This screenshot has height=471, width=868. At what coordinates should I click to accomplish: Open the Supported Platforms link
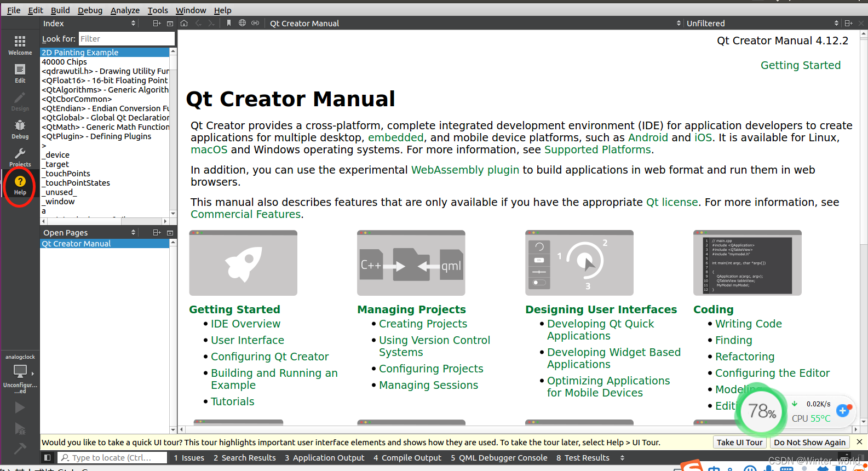pos(597,150)
